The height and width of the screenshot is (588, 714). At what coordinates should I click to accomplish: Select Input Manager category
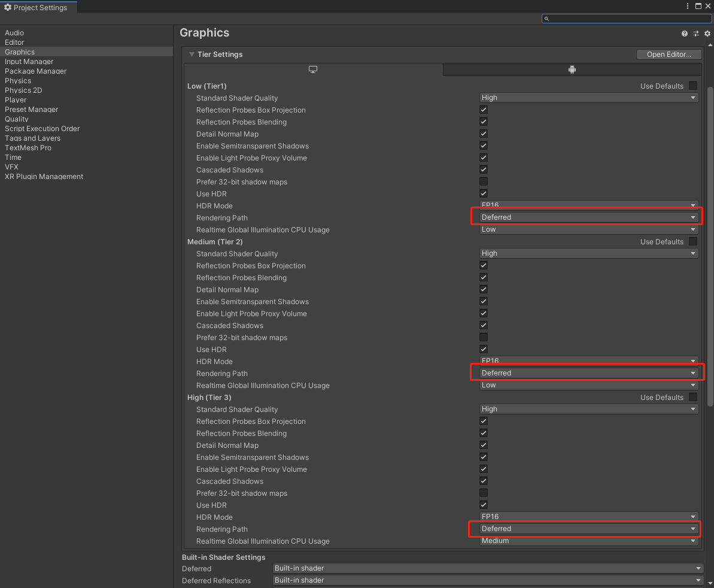[29, 62]
